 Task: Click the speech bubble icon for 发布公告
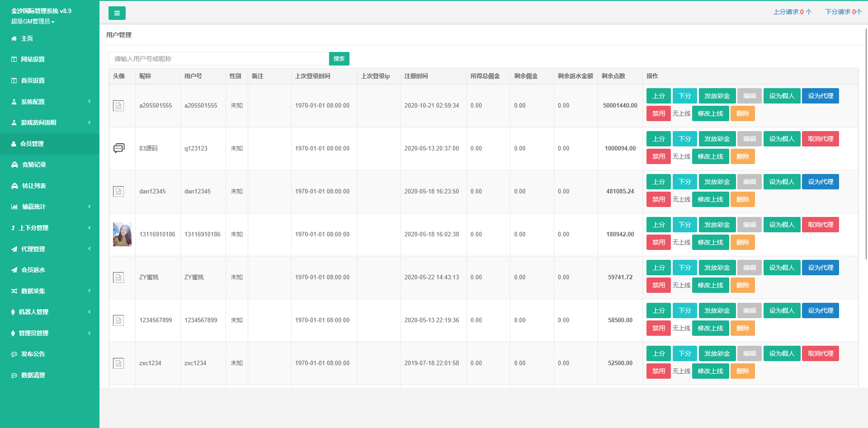point(14,354)
